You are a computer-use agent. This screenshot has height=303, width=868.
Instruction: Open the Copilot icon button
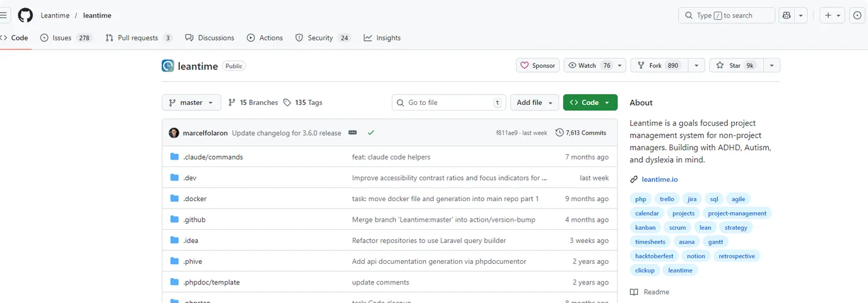(787, 15)
